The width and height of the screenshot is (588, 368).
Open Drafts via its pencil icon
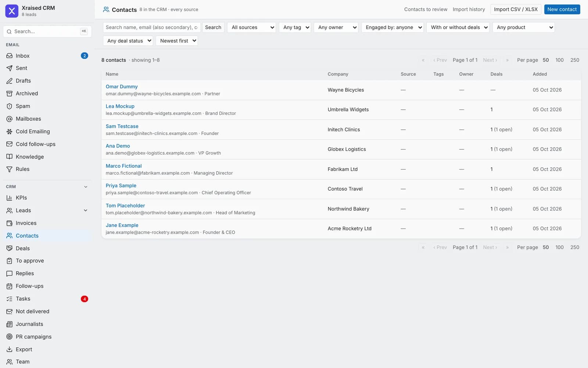coord(10,81)
